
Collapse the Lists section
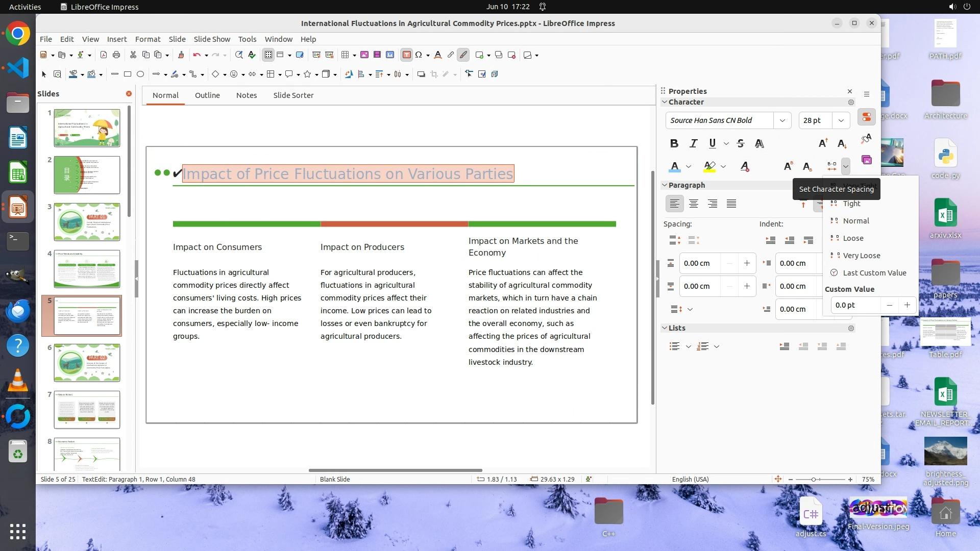pos(665,328)
